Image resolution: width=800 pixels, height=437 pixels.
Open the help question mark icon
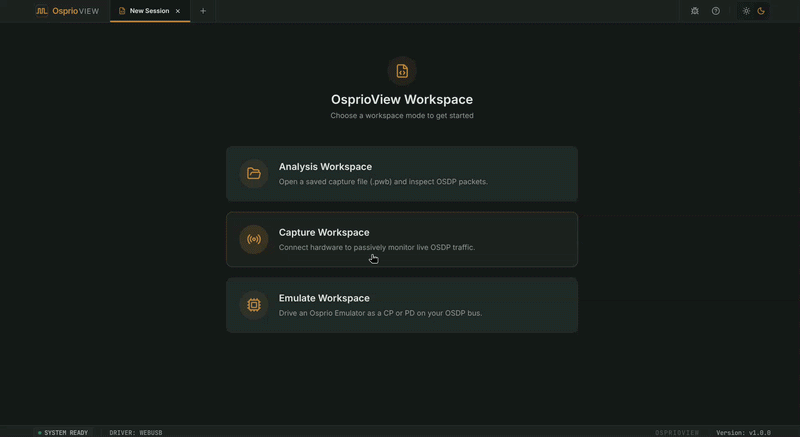pos(716,11)
